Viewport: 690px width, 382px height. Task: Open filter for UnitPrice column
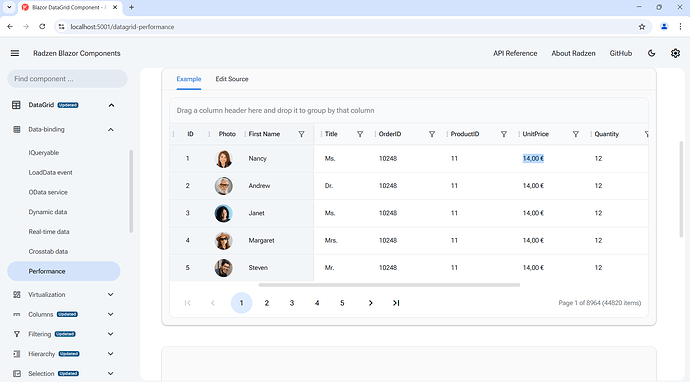[576, 134]
